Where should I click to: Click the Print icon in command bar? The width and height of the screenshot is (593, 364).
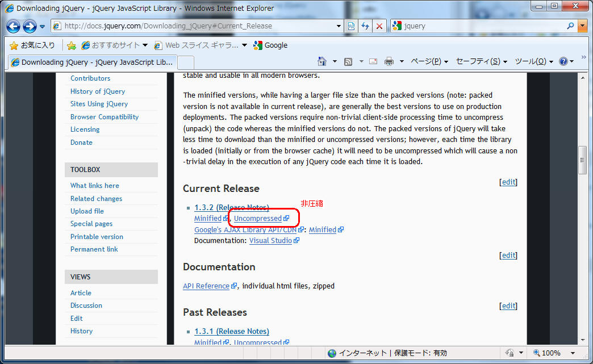point(389,61)
